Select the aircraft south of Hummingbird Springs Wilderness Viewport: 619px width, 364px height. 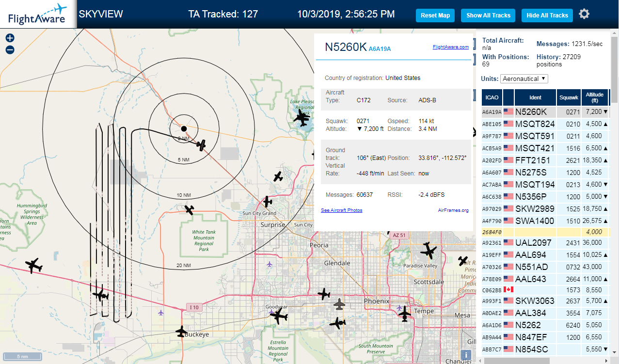[33, 266]
